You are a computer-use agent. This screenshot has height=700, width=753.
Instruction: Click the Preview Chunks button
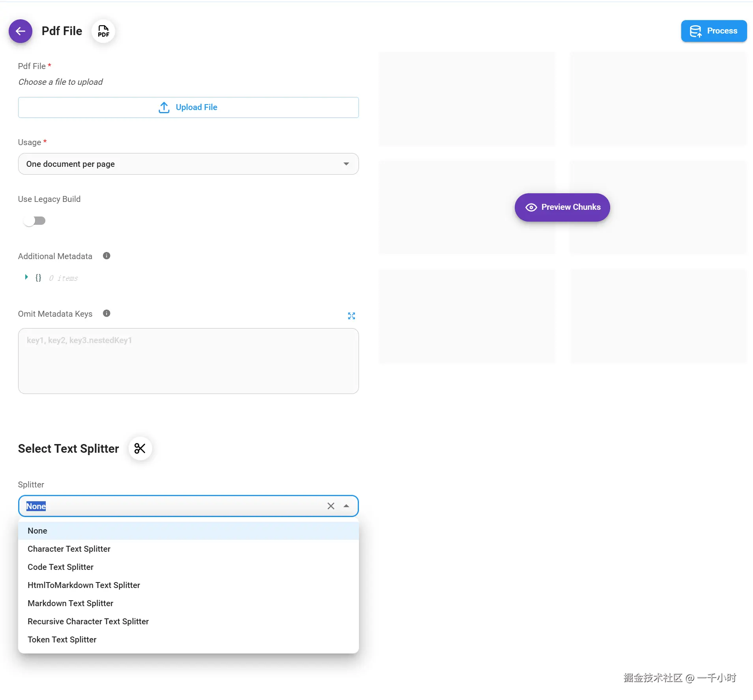coord(562,207)
